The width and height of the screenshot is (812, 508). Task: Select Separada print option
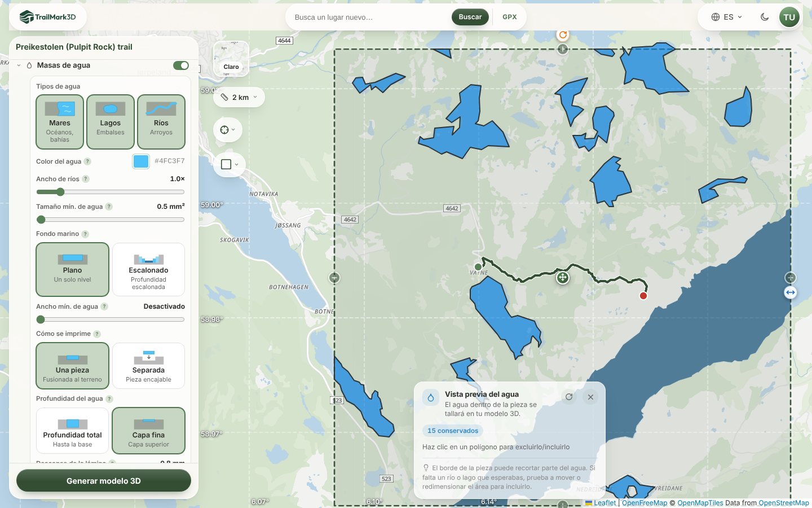pos(149,366)
